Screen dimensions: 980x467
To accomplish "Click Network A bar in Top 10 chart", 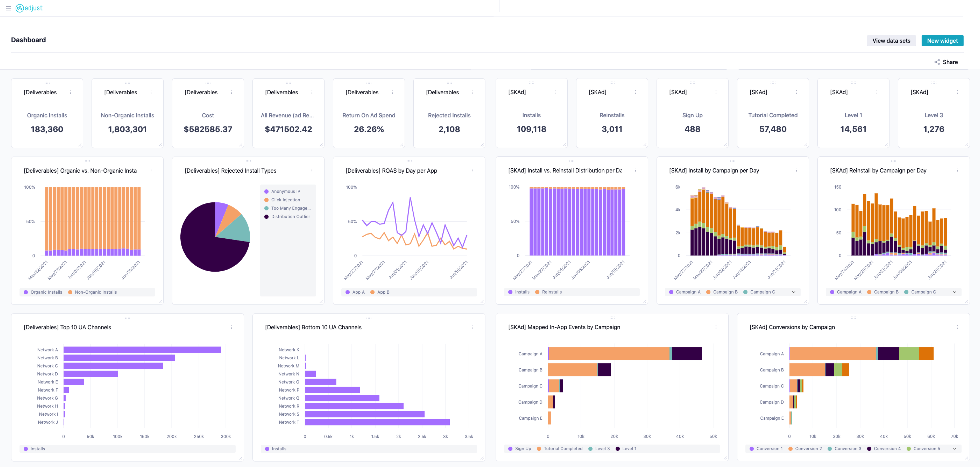I will coord(142,350).
